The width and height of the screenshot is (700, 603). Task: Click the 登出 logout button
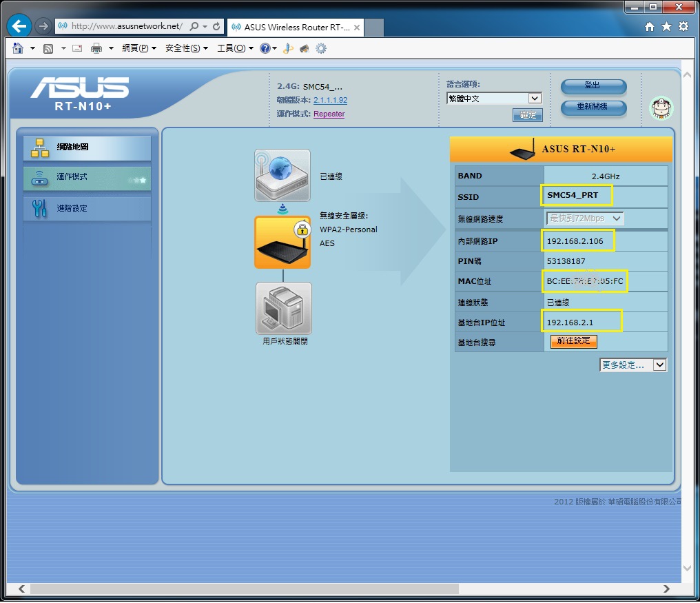[593, 85]
